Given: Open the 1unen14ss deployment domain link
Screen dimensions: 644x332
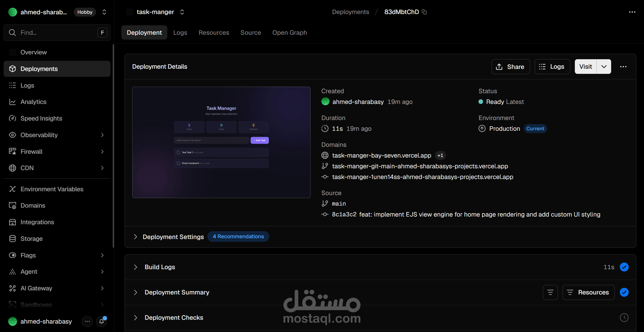Looking at the screenshot, I should (423, 177).
